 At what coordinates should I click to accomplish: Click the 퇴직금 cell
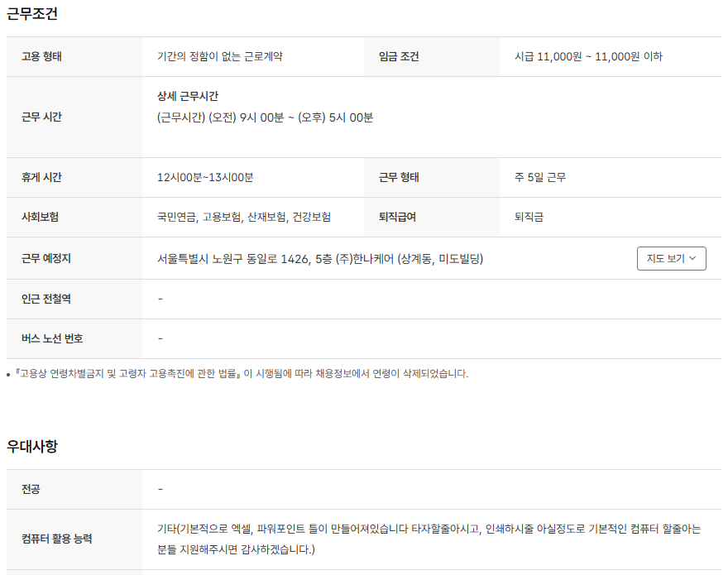coord(525,217)
